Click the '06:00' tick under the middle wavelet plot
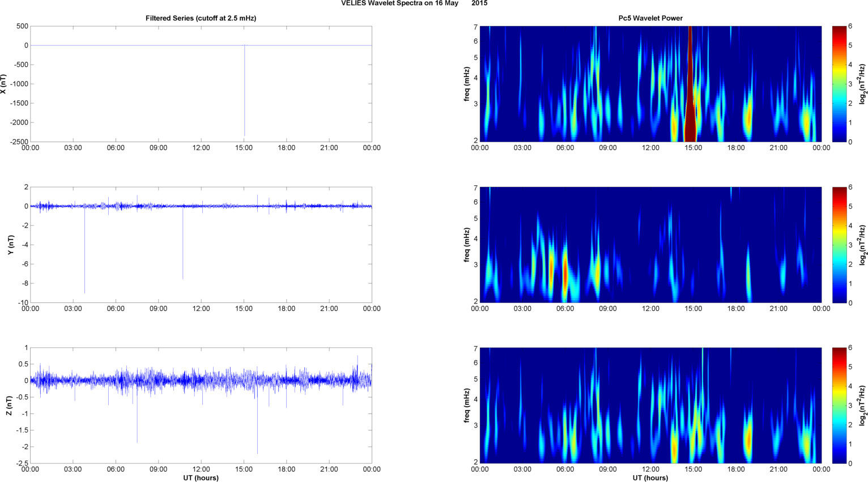This screenshot has width=868, height=482. coord(565,309)
